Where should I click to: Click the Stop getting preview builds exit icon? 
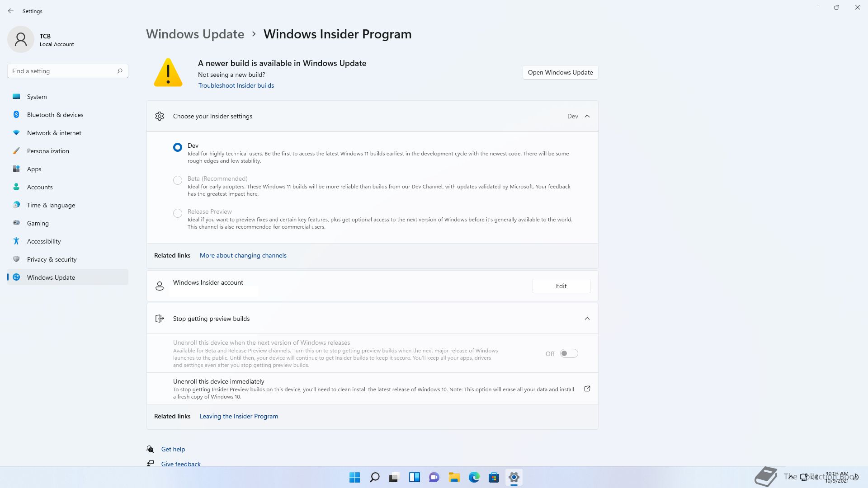(160, 319)
